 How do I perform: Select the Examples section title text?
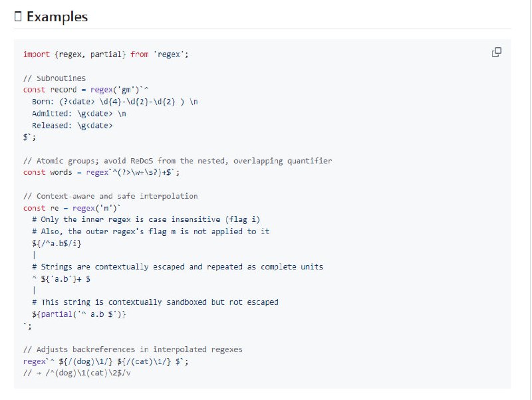coord(56,17)
